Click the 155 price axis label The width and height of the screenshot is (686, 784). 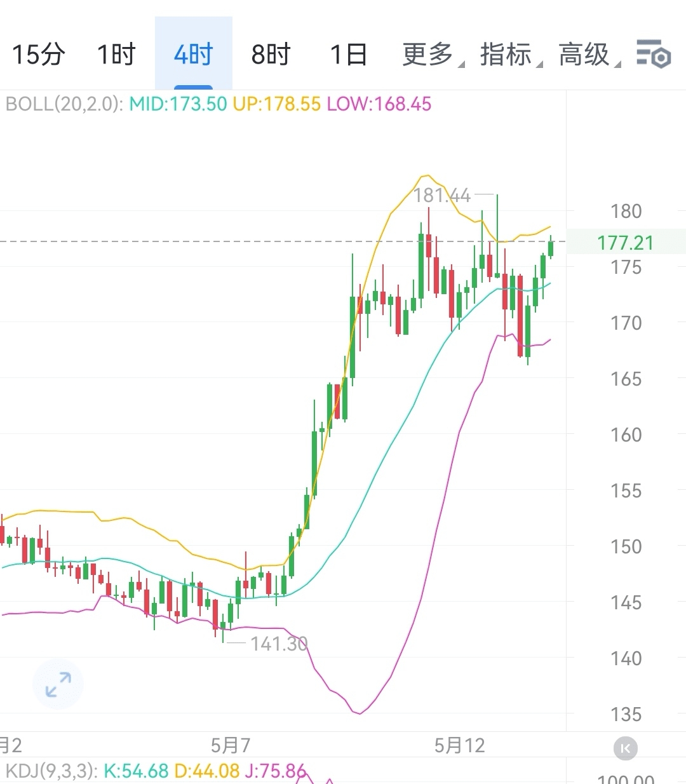[626, 490]
